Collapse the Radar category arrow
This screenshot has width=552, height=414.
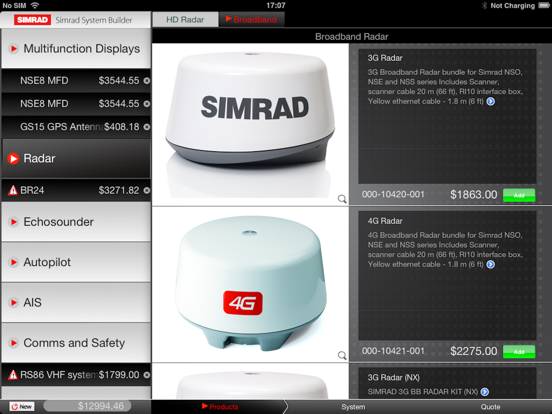(x=13, y=158)
